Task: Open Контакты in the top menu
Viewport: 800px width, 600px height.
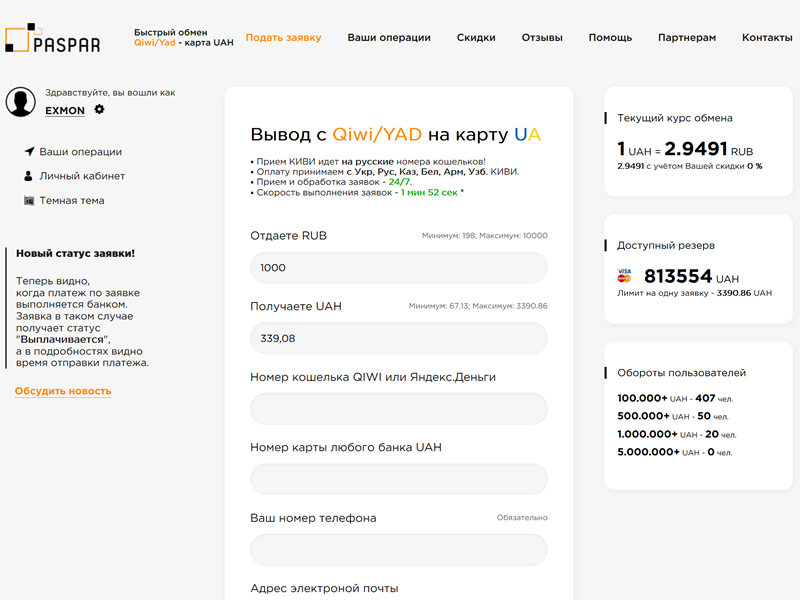Action: point(767,37)
